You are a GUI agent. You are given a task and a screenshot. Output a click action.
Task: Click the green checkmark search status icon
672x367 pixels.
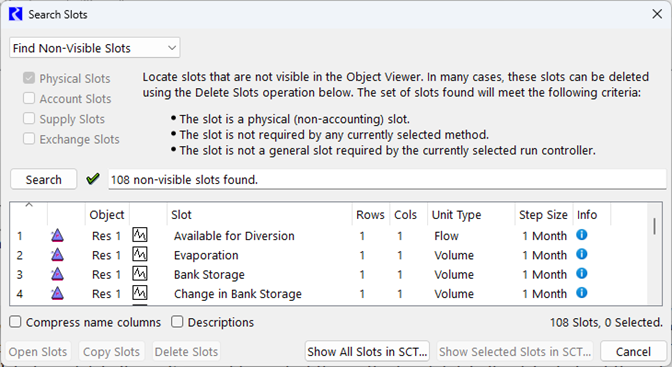tap(93, 179)
